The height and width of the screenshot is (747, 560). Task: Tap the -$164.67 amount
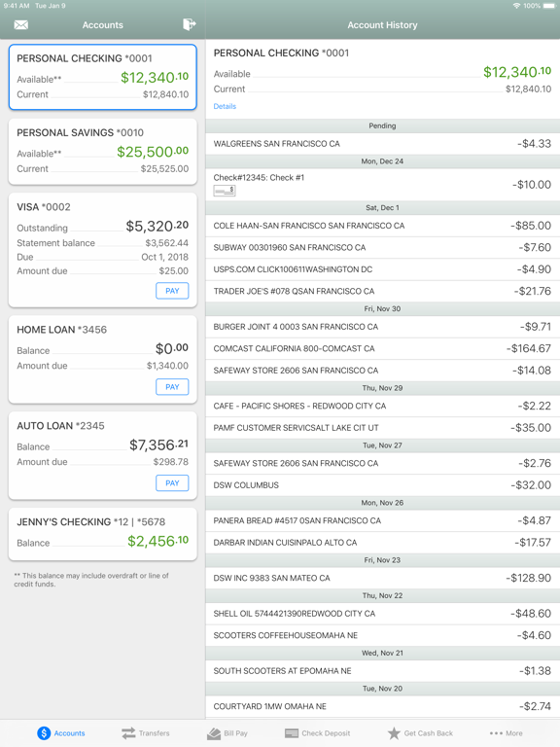[x=529, y=349]
